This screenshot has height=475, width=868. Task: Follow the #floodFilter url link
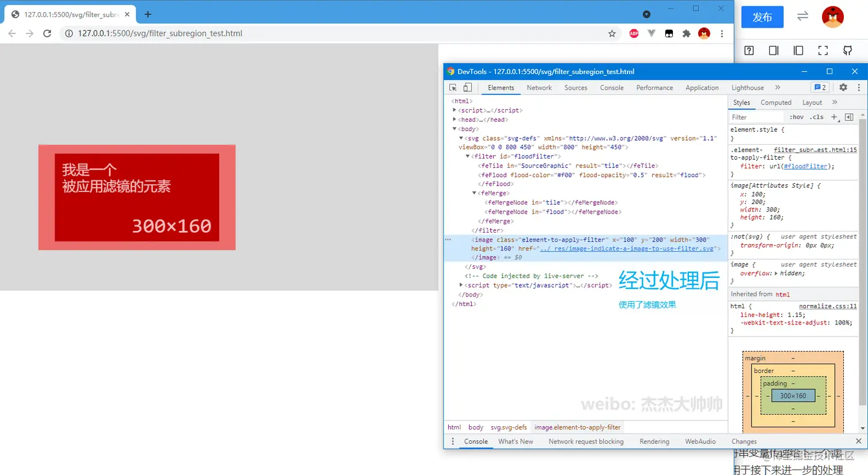click(806, 166)
